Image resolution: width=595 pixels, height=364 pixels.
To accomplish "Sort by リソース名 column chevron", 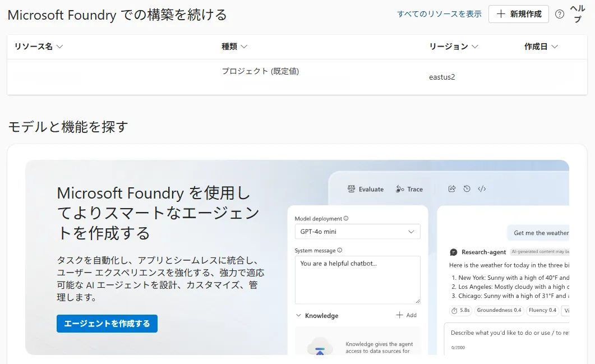I will click(x=59, y=47).
